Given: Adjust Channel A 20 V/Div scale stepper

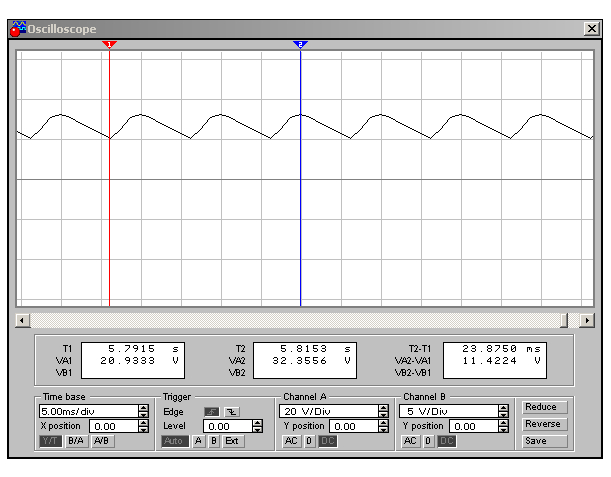Looking at the screenshot, I should tap(384, 411).
